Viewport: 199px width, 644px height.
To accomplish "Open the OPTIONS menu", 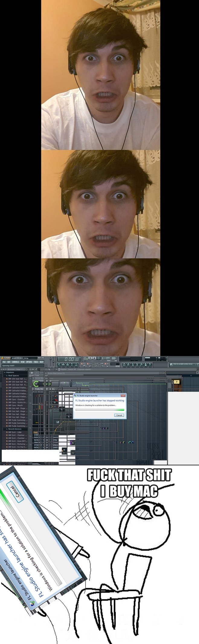I will coord(29,362).
